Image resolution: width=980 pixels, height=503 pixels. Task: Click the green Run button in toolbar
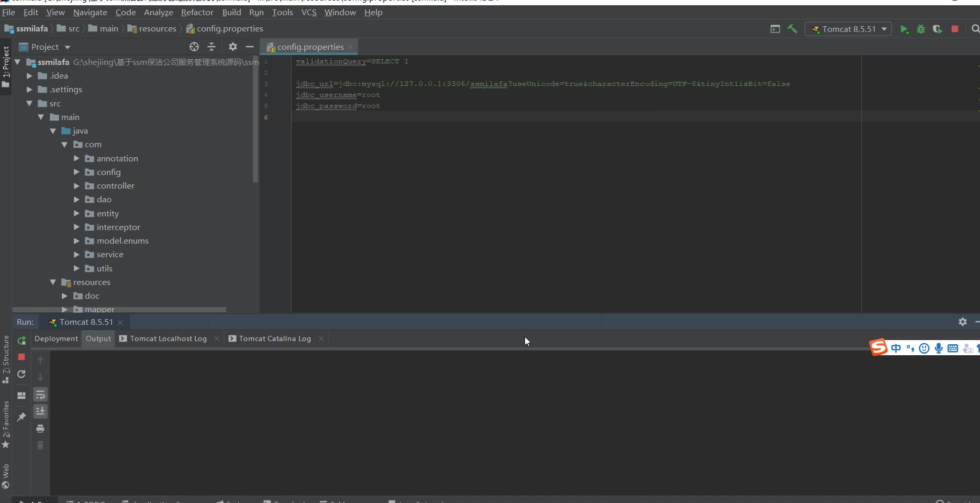coord(904,29)
